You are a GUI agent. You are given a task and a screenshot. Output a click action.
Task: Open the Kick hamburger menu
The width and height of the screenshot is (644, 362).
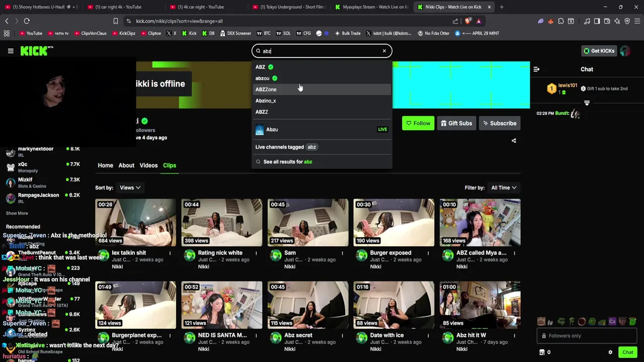point(11,51)
